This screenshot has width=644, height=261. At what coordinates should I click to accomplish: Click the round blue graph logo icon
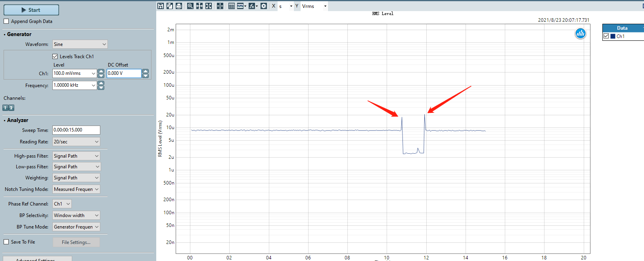coord(581,34)
